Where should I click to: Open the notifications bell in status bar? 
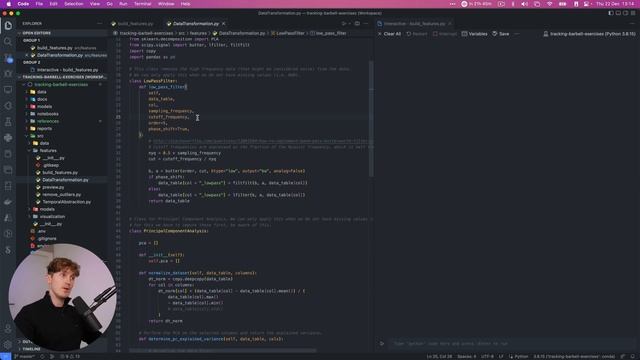click(x=633, y=356)
